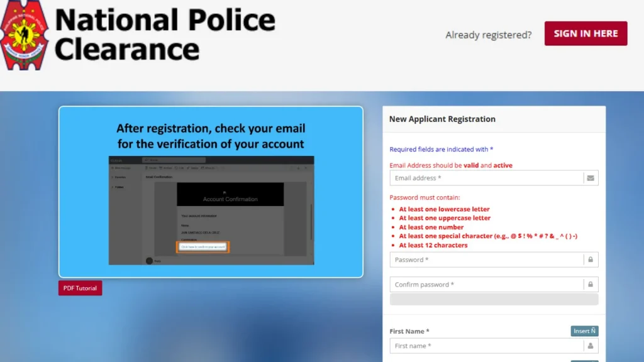Click the National Police Clearance logo badge
This screenshot has width=644, height=362.
coord(25,35)
